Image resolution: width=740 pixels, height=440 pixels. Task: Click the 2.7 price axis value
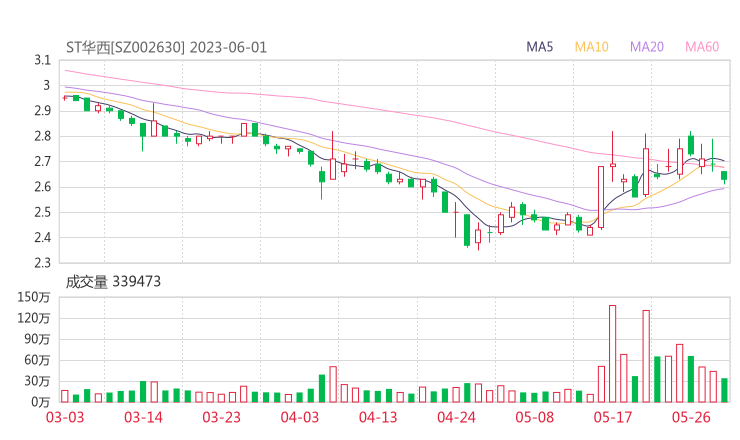(42, 161)
